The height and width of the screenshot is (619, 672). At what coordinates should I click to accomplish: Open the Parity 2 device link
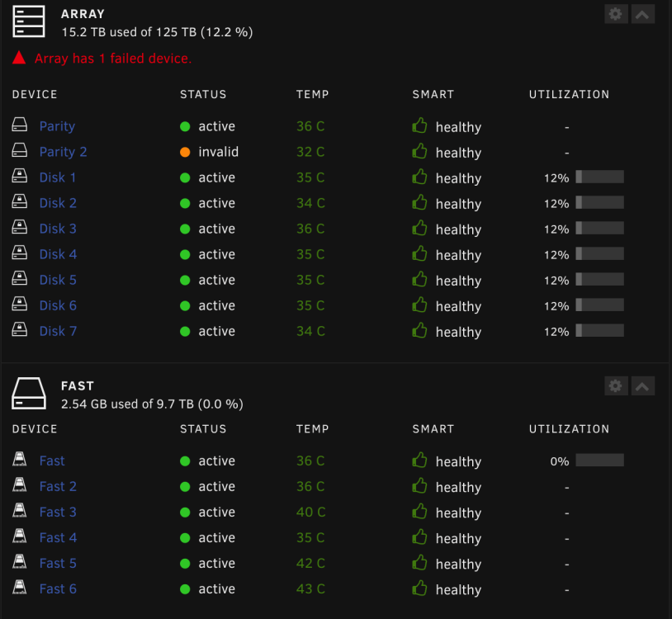(x=63, y=152)
